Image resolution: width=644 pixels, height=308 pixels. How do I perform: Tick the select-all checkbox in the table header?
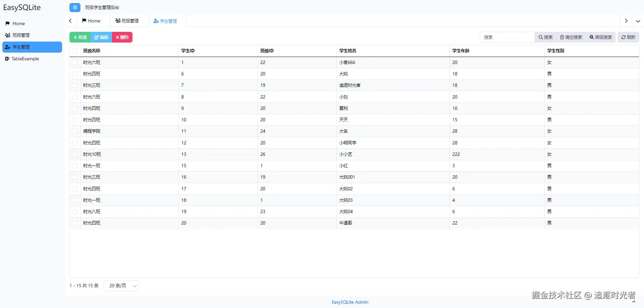click(x=74, y=51)
